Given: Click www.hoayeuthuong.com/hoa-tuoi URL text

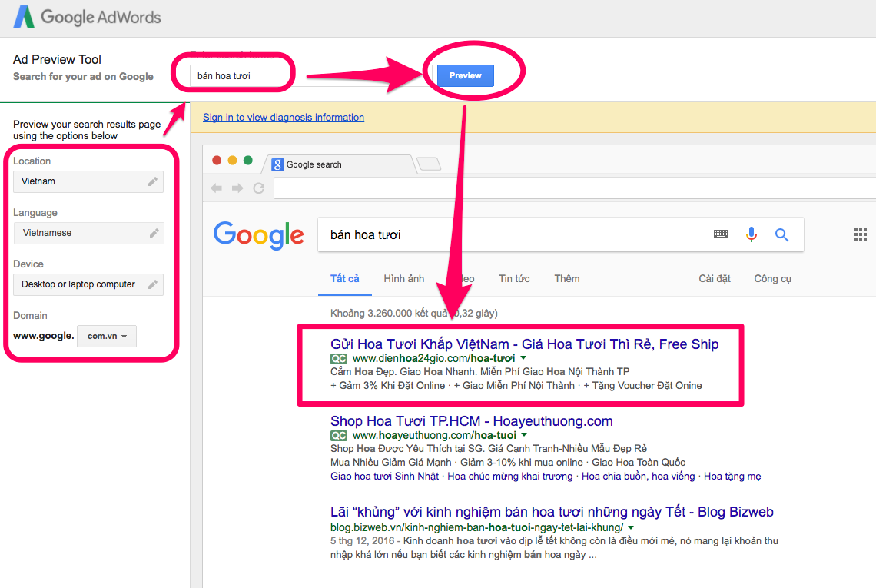Looking at the screenshot, I should coord(434,435).
